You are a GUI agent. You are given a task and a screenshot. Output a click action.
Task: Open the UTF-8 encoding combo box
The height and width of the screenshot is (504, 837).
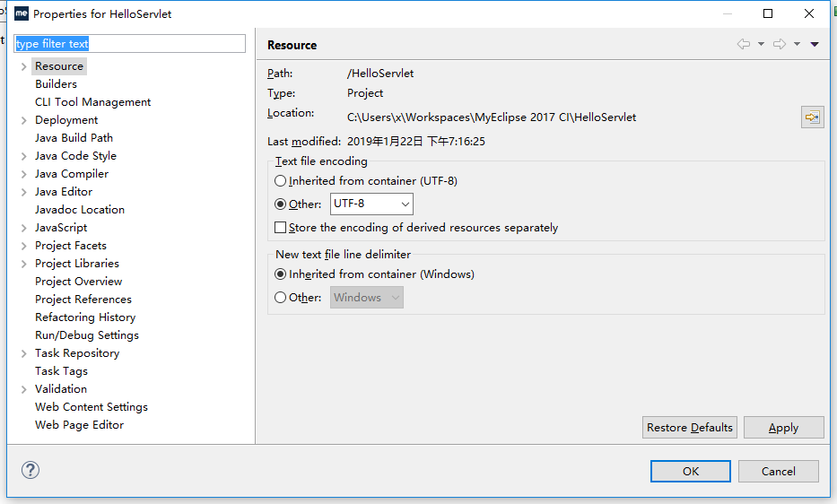371,204
